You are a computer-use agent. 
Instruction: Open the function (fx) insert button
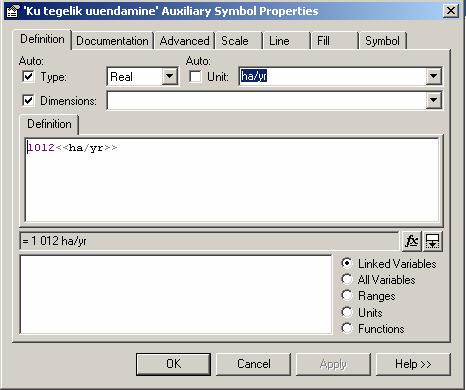click(412, 241)
